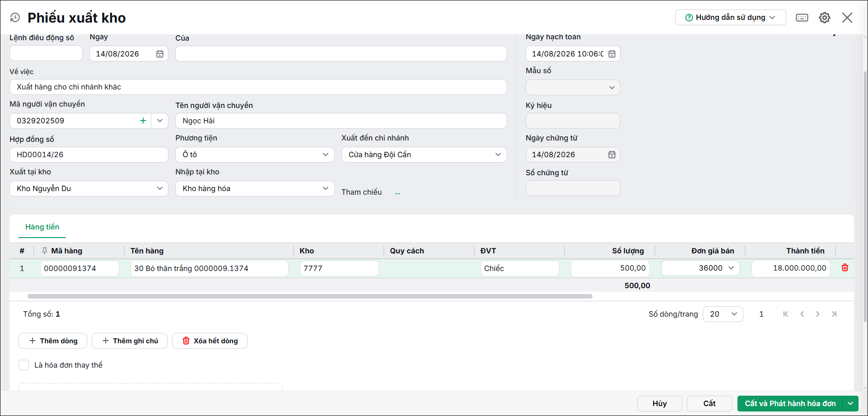This screenshot has height=416, width=868.
Task: Edit Mã hàng cell 00000091374
Action: click(x=79, y=268)
